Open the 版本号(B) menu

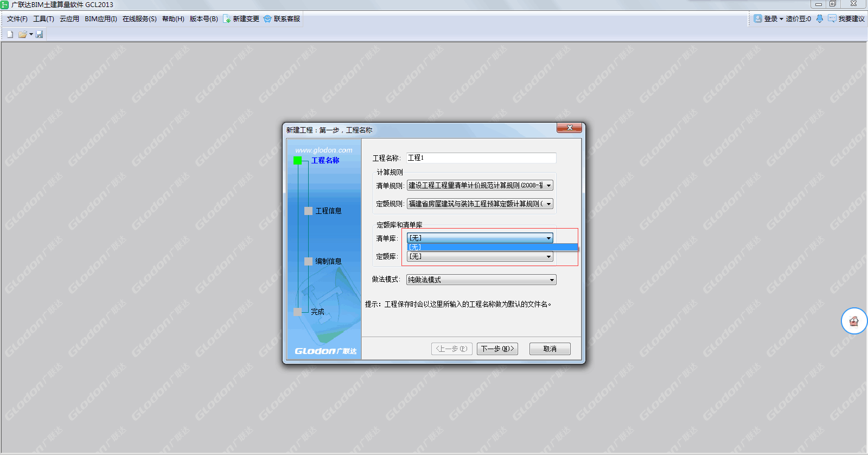[204, 19]
